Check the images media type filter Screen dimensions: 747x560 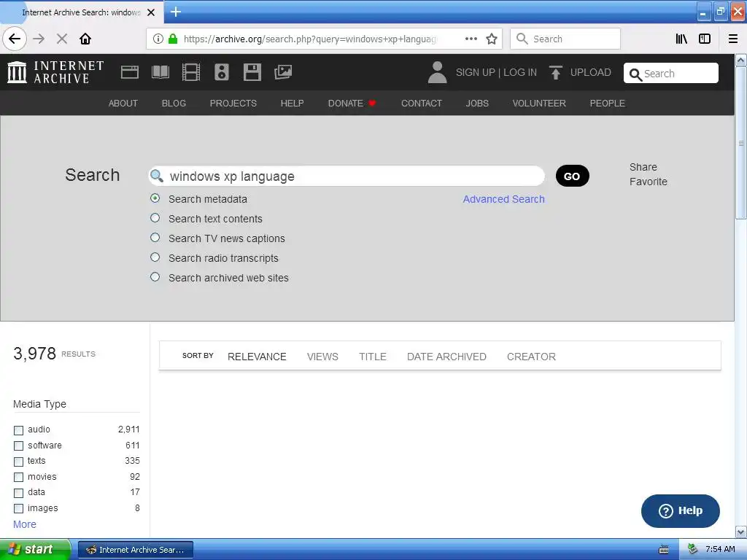pyautogui.click(x=18, y=508)
